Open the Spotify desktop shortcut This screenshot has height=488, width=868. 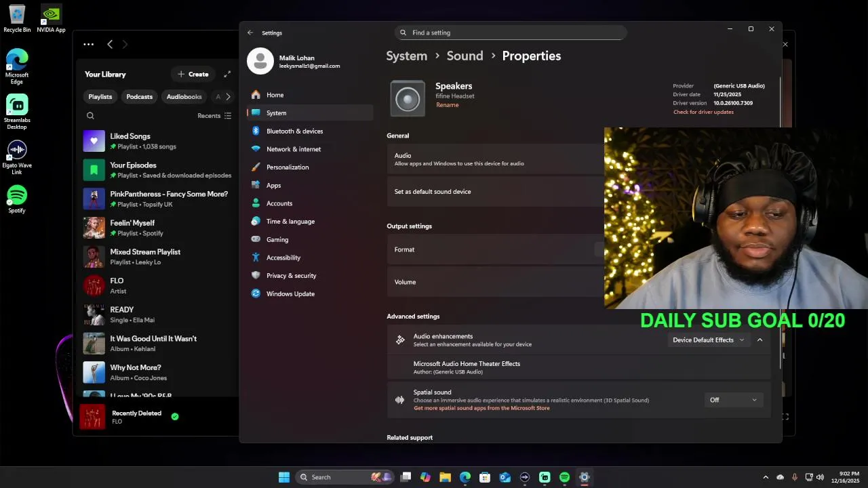point(17,199)
